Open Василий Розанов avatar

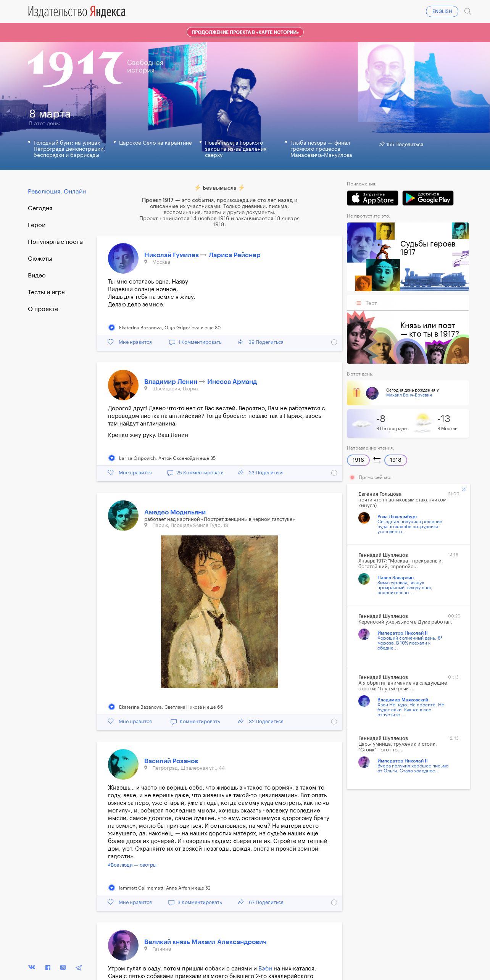click(x=123, y=764)
